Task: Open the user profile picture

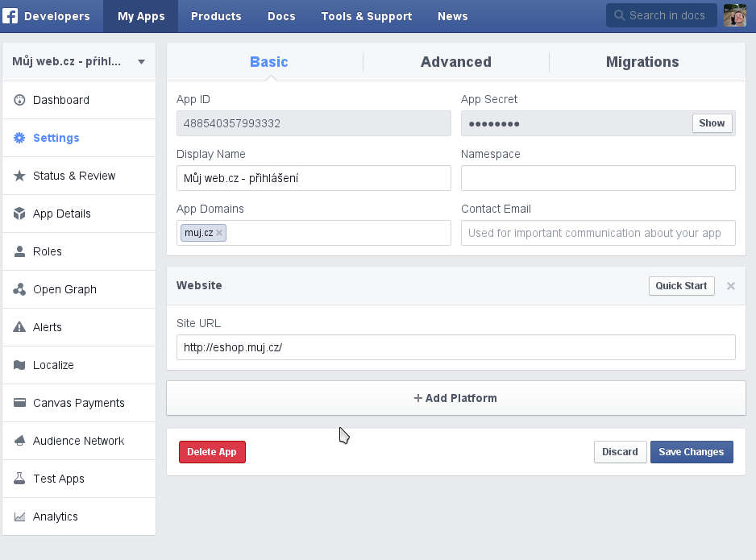Action: point(735,15)
